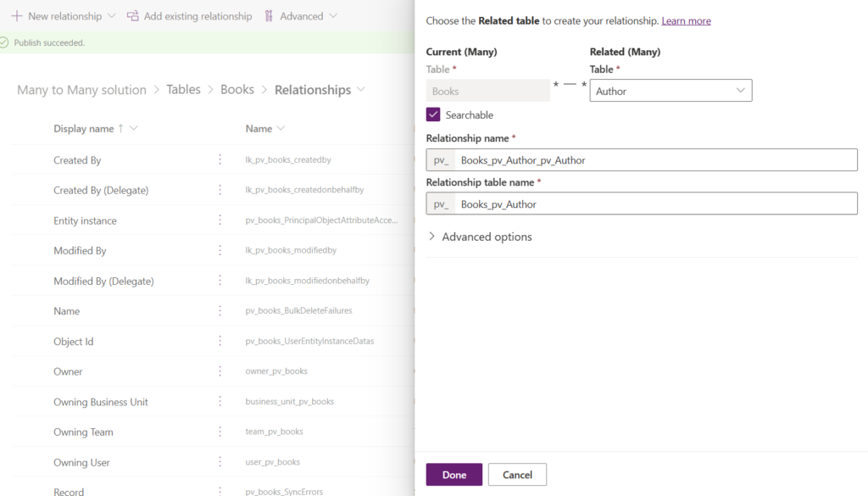Open more options for the Owning Team row
The height and width of the screenshot is (496, 868).
pyautogui.click(x=220, y=432)
